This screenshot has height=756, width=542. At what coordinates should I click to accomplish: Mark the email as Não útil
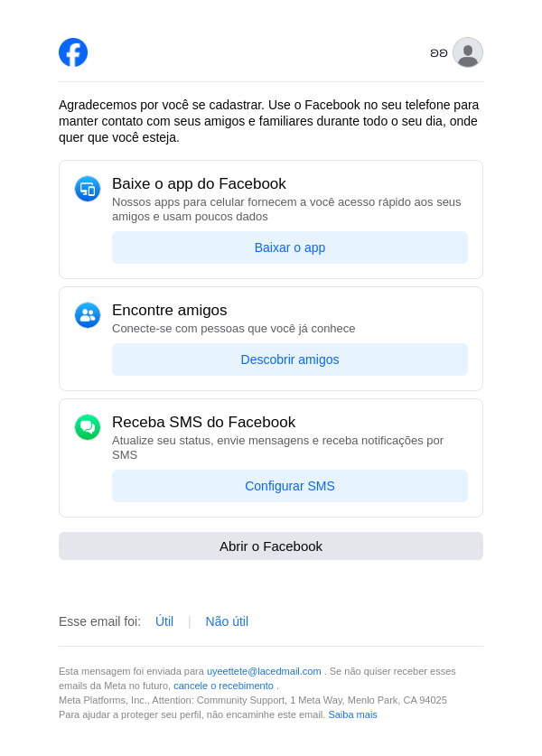click(227, 621)
